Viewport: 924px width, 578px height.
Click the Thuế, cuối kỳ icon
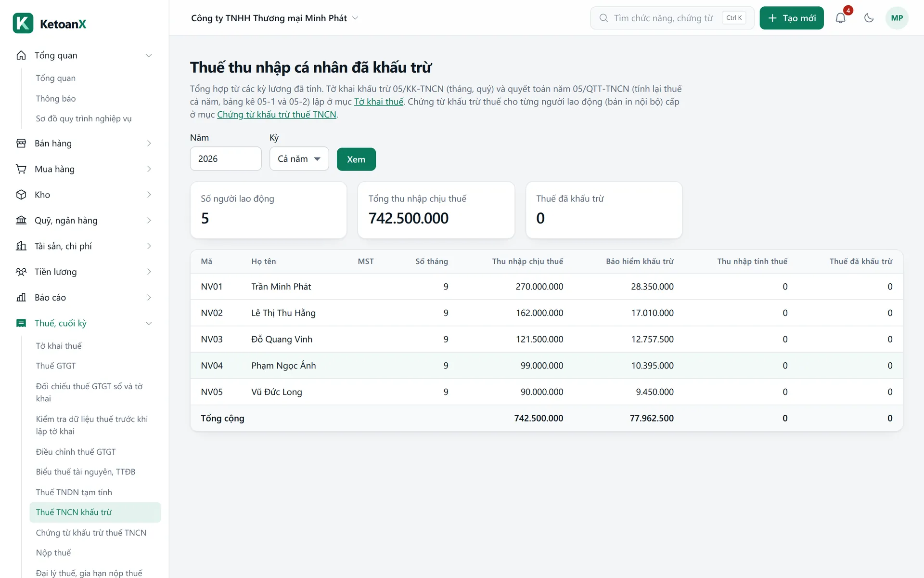pyautogui.click(x=21, y=323)
